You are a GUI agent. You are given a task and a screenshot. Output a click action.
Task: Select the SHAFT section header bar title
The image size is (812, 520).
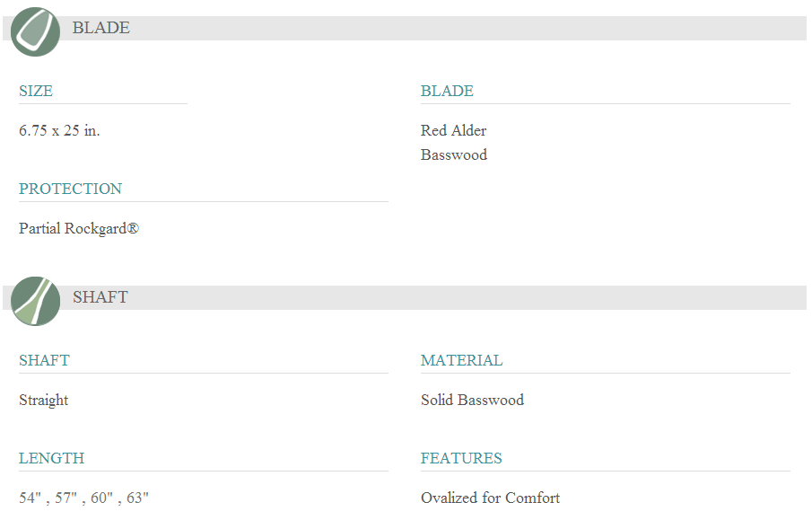click(100, 297)
